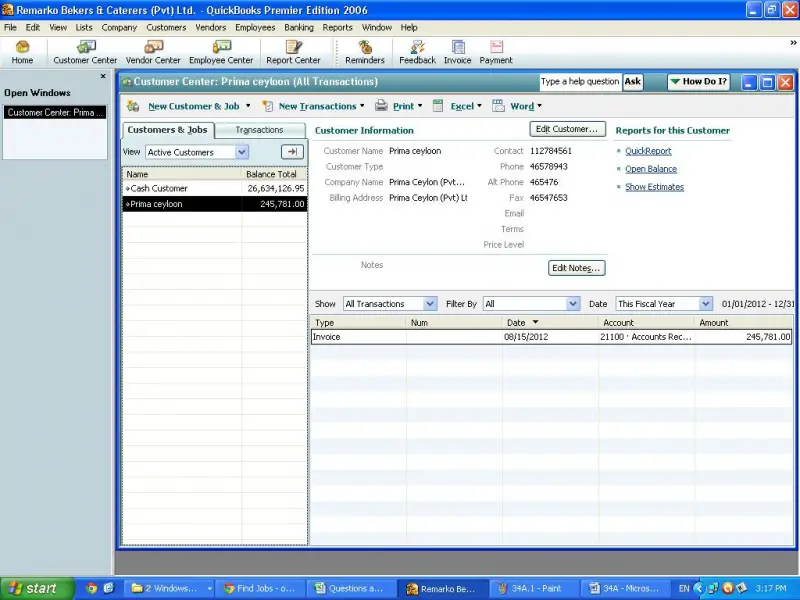Open the Date This Fiscal Year dropdown
Image resolution: width=800 pixels, height=600 pixels.
(664, 304)
